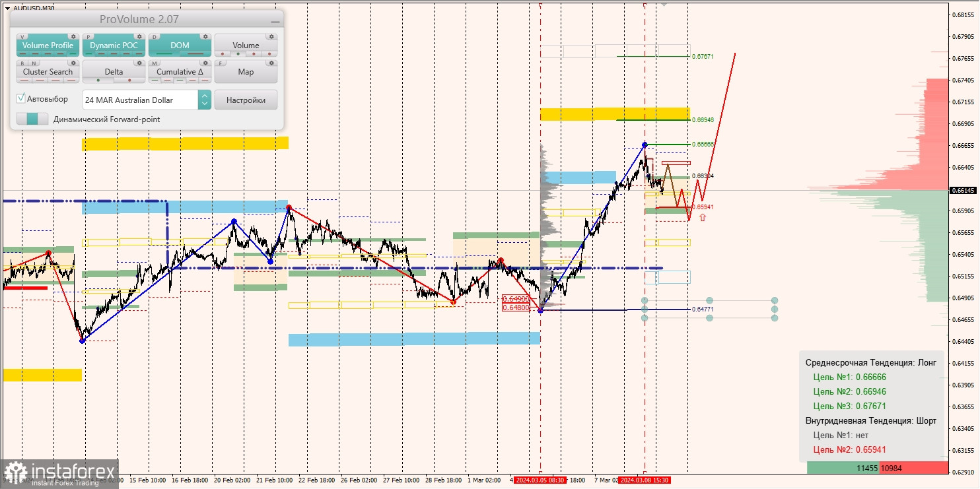Click the 2024.03.08 15:30 time axis label

click(645, 480)
